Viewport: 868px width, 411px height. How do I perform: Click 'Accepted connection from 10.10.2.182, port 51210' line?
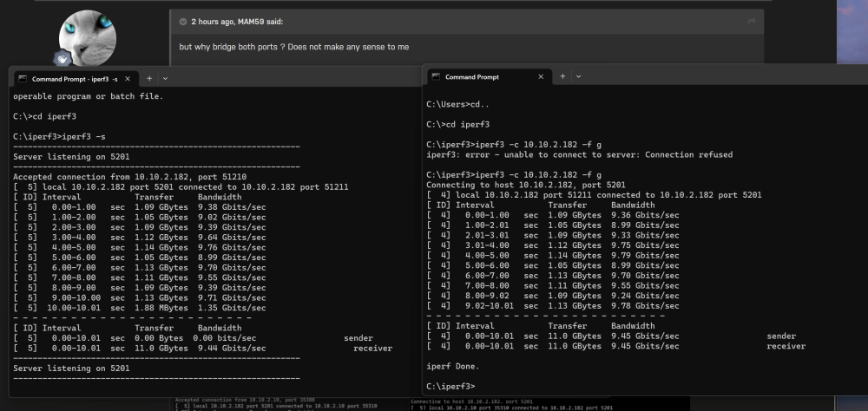129,177
